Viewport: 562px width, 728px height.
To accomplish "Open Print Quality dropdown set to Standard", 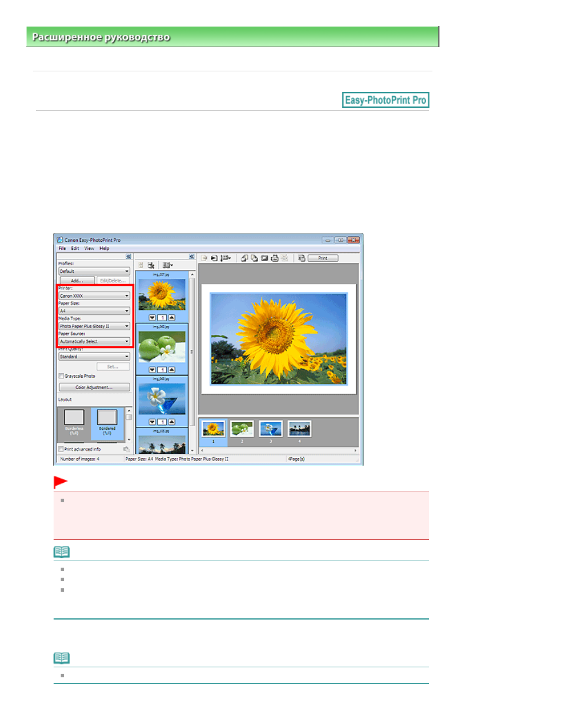I will pyautogui.click(x=94, y=357).
